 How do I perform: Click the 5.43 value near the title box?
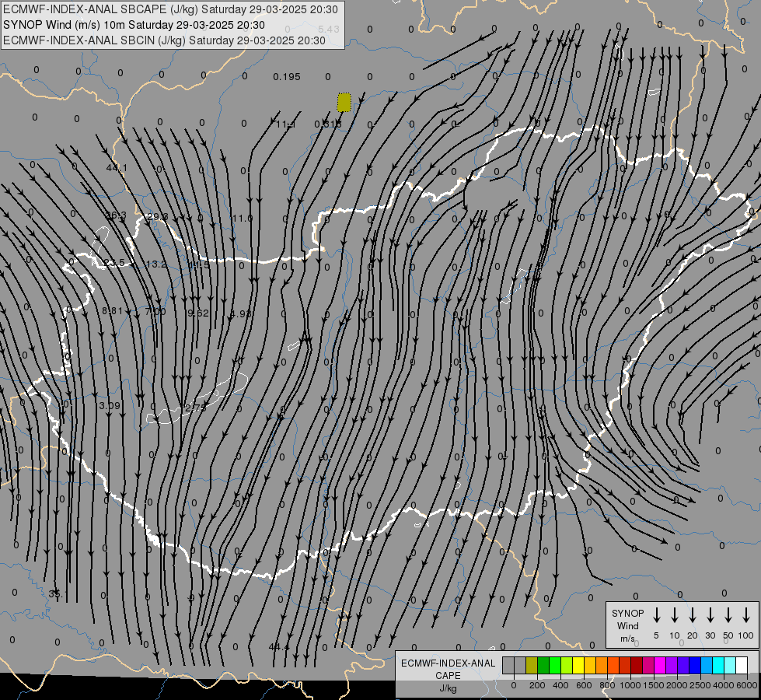point(329,29)
